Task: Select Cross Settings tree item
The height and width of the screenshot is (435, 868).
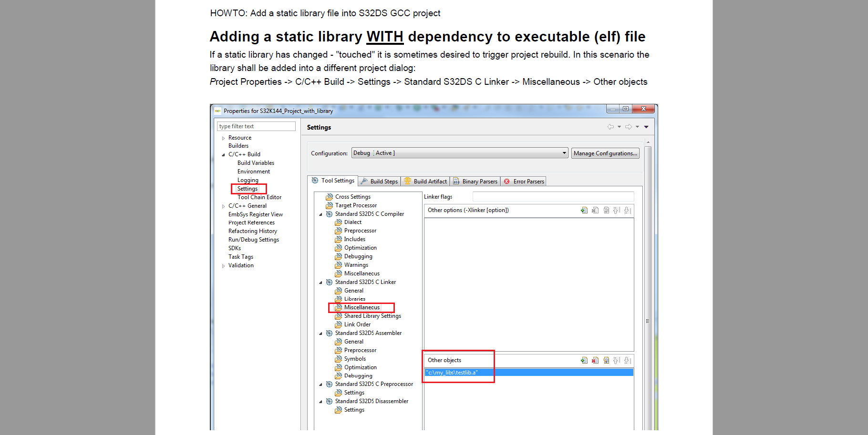Action: tap(353, 197)
